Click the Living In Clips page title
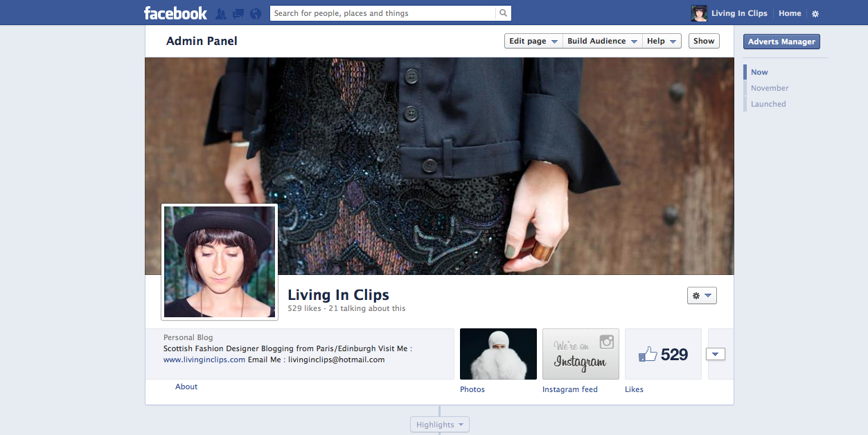Screen dimensions: 868x435 point(338,295)
